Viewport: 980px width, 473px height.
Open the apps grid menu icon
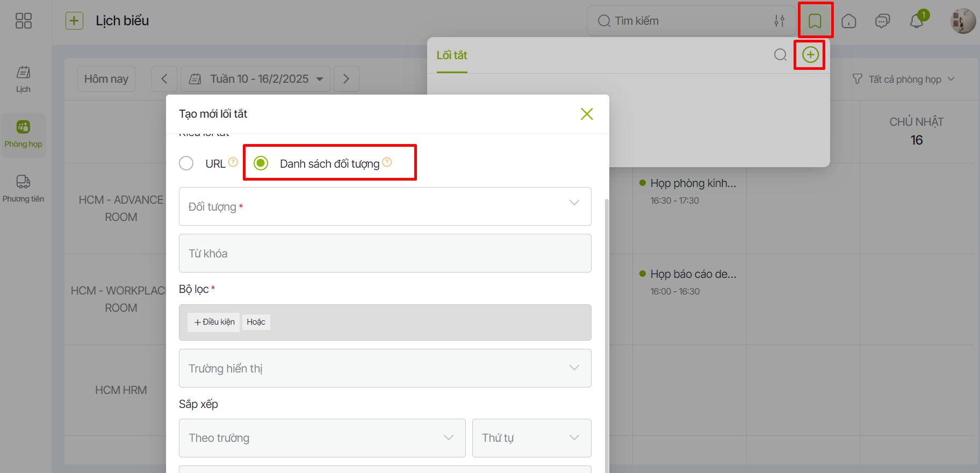(x=24, y=21)
